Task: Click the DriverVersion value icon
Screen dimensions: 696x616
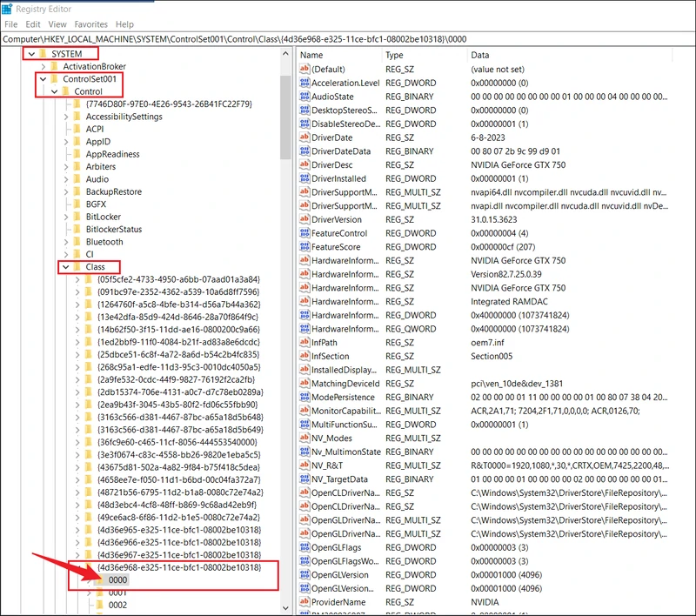Action: [304, 219]
